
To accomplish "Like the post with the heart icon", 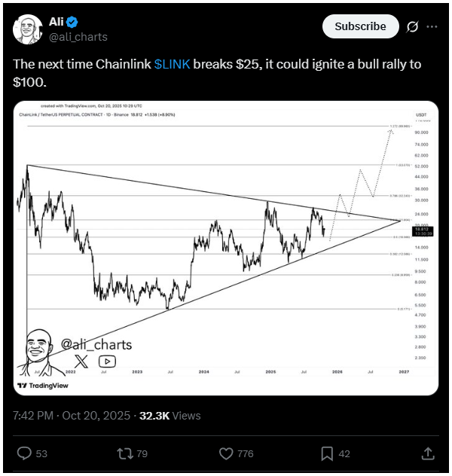I will click(x=226, y=453).
